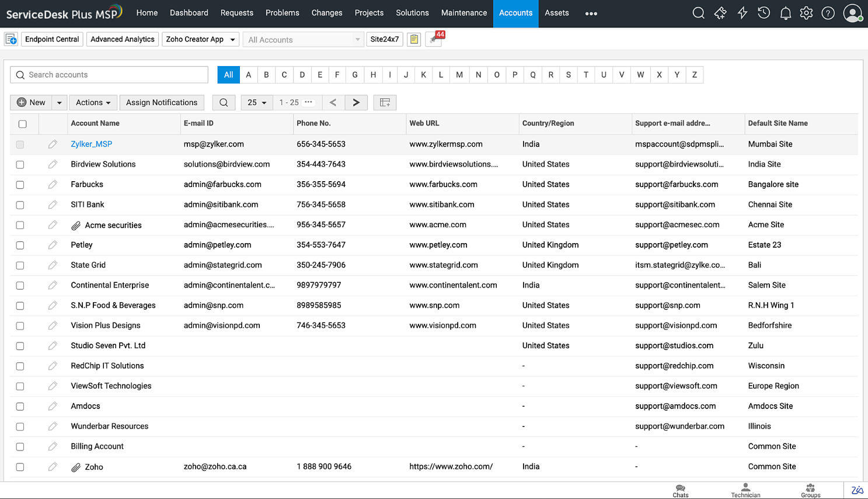This screenshot has height=499, width=868.
Task: Select the Petley account checkbox
Action: [20, 245]
